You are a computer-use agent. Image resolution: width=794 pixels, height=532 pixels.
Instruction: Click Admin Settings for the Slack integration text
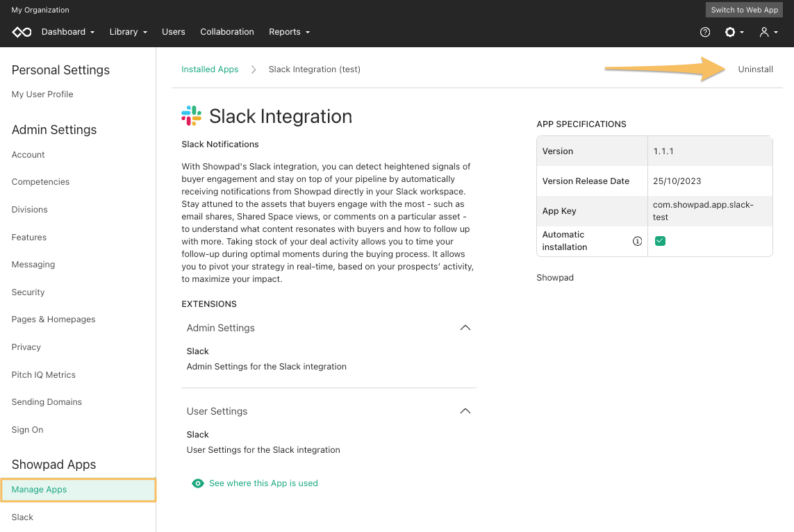click(266, 367)
